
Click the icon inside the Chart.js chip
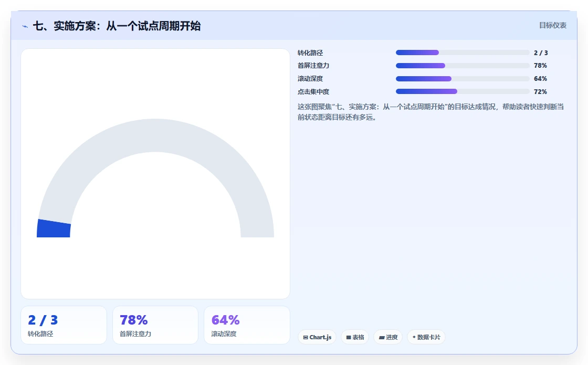(305, 337)
